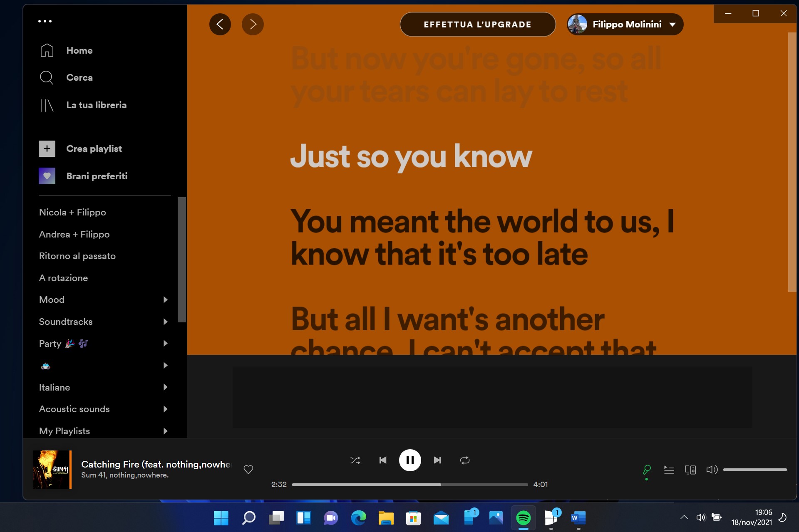Open Microsoft Store from taskbar
The width and height of the screenshot is (799, 532).
pyautogui.click(x=414, y=518)
